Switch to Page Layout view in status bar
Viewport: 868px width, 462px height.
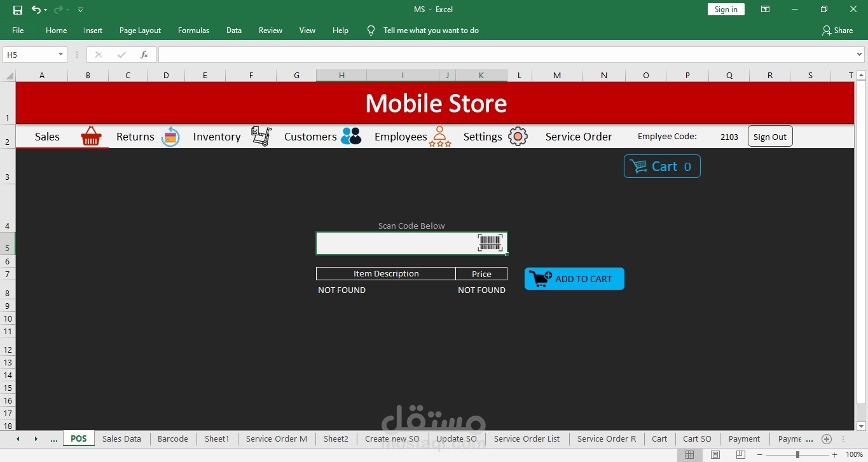click(x=715, y=454)
